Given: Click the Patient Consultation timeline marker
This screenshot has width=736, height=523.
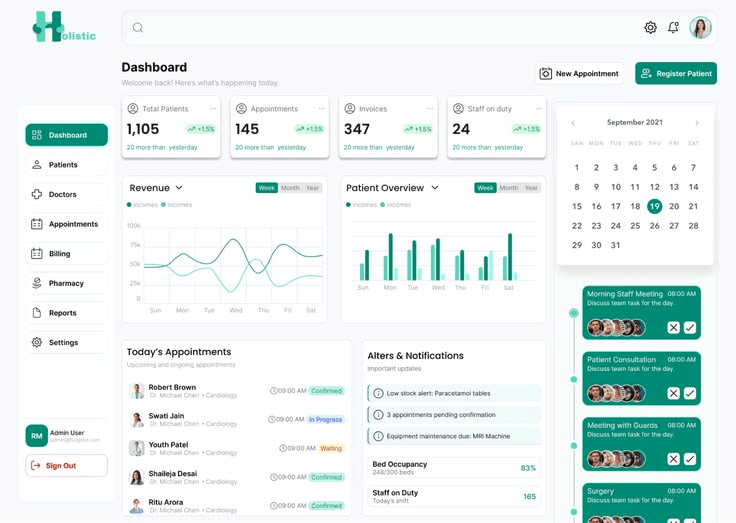Looking at the screenshot, I should tap(574, 379).
